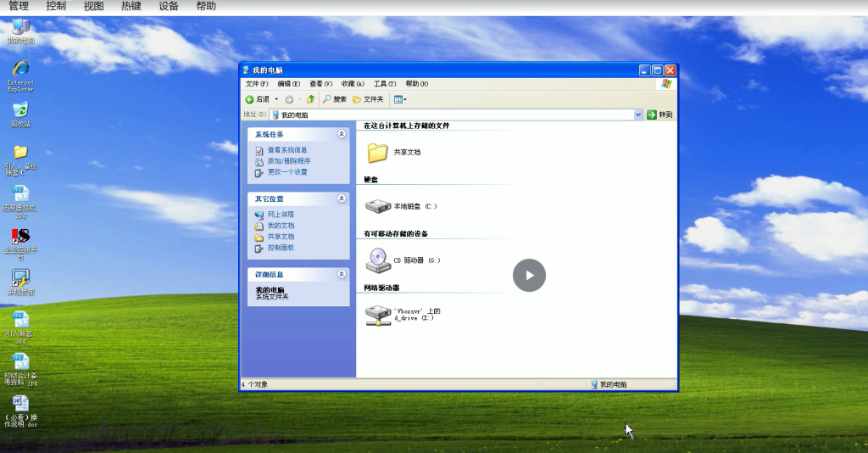Click the 硬盘 section heading
Viewport: 868px width, 453px height.
(x=370, y=180)
